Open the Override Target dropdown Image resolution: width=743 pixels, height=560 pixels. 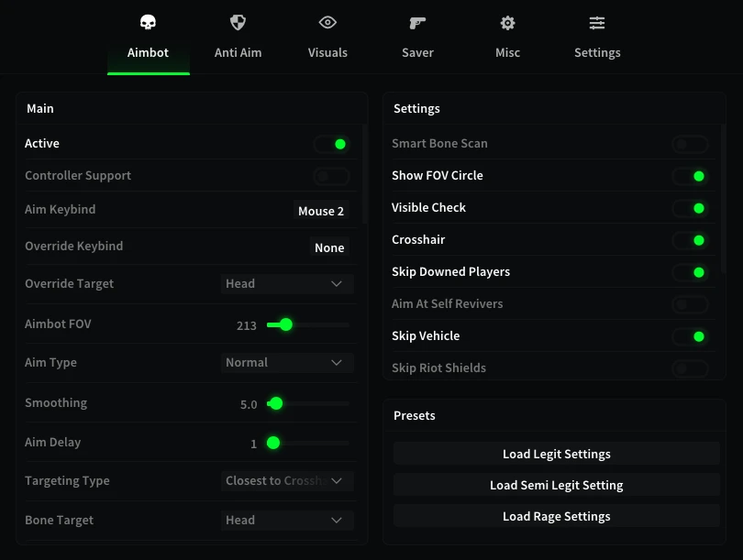(x=287, y=283)
